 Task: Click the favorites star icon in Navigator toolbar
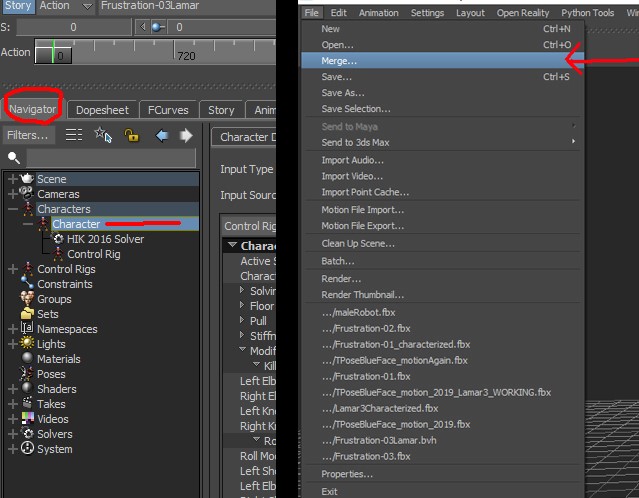pos(102,135)
